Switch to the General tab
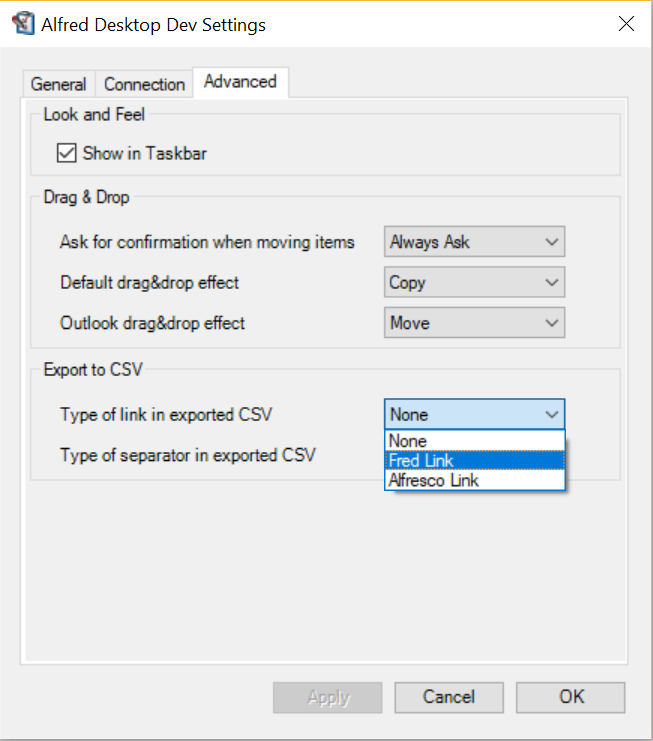The width and height of the screenshot is (653, 741). tap(58, 84)
